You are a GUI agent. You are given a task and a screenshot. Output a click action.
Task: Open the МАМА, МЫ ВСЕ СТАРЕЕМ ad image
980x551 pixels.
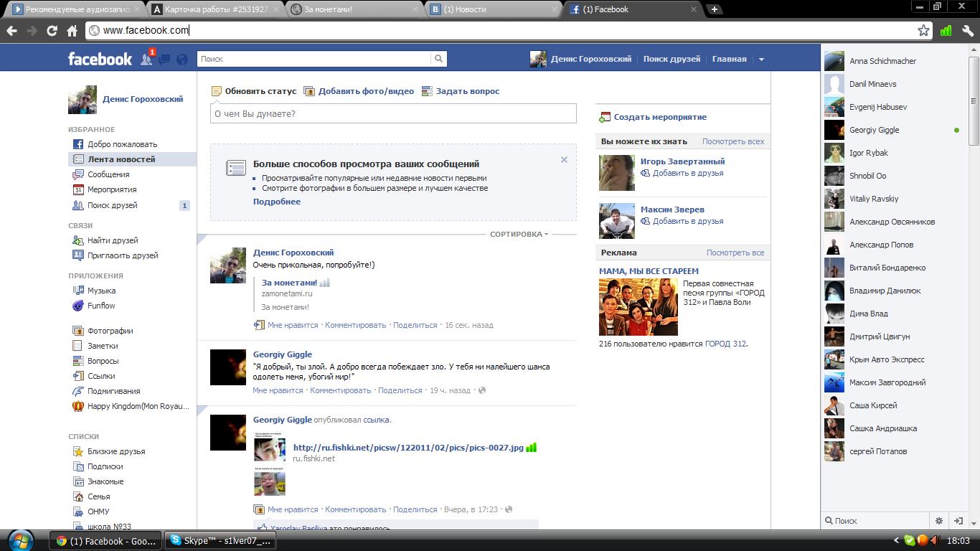coord(639,307)
